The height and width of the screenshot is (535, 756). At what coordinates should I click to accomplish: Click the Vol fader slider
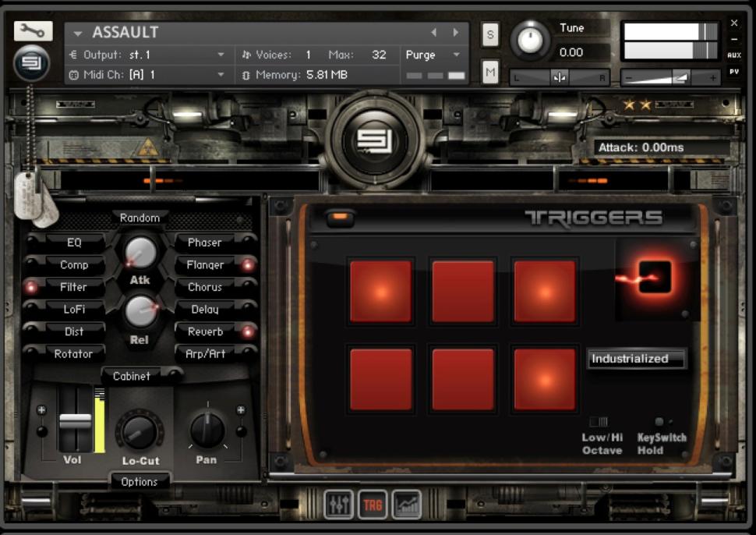click(75, 421)
